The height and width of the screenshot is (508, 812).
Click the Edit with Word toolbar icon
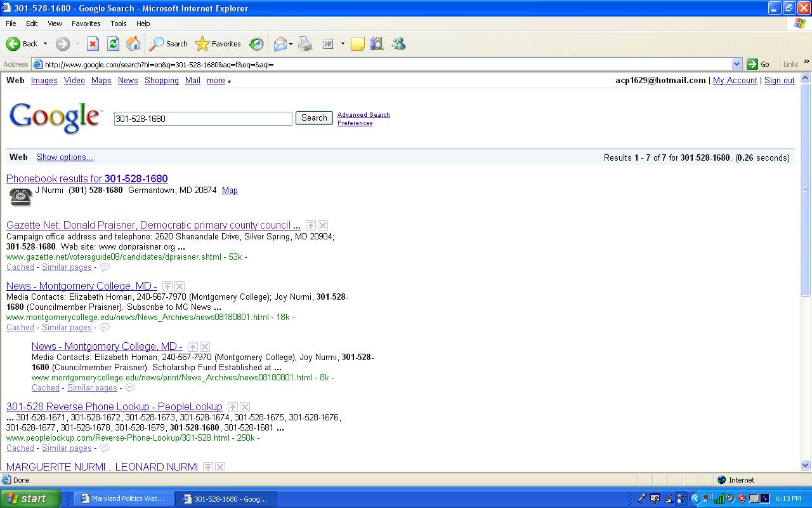click(x=328, y=44)
